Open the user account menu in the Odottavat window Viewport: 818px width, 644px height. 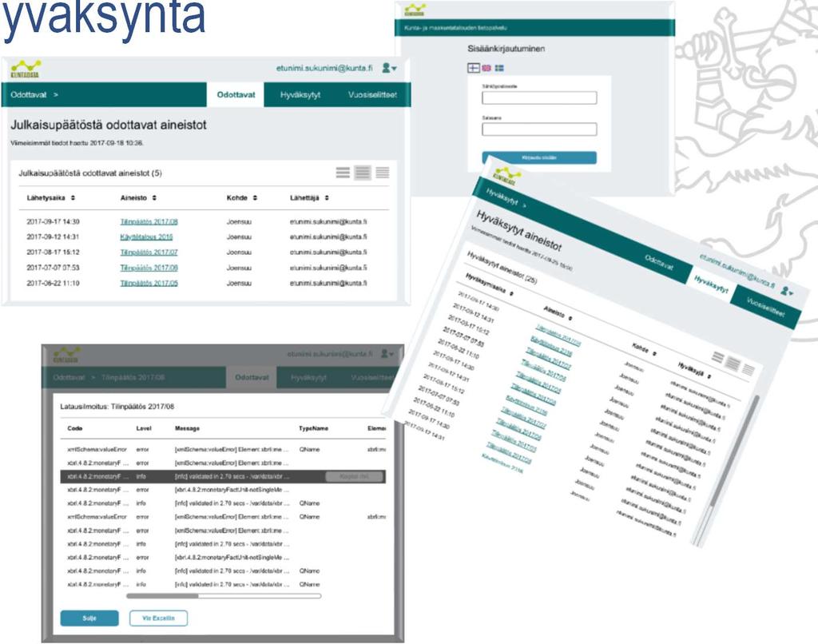(389, 68)
